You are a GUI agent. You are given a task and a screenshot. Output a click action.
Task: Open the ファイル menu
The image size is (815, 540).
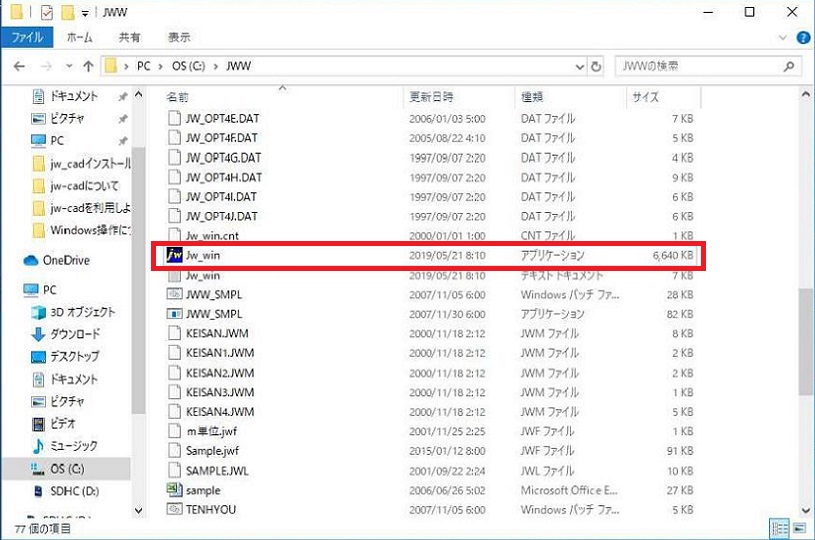click(27, 37)
